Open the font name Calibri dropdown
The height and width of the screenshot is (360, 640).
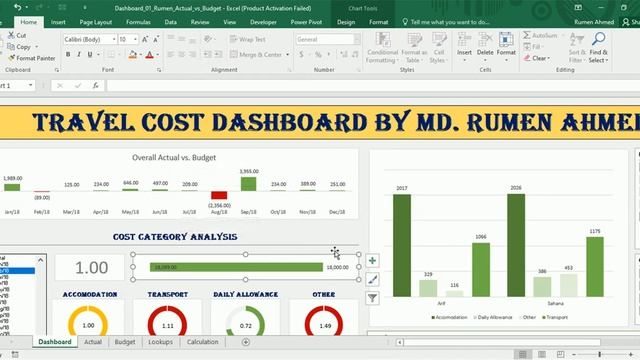coord(114,39)
